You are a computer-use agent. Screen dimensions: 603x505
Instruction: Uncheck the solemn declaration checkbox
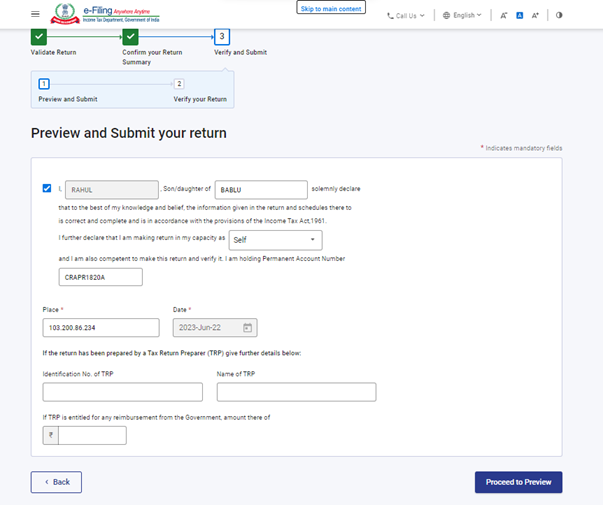tap(47, 188)
